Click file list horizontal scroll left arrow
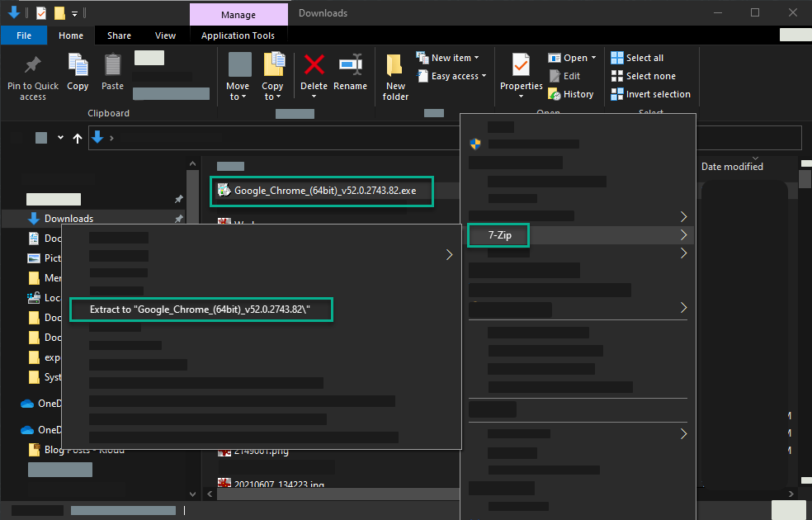The width and height of the screenshot is (812, 520). [x=210, y=494]
